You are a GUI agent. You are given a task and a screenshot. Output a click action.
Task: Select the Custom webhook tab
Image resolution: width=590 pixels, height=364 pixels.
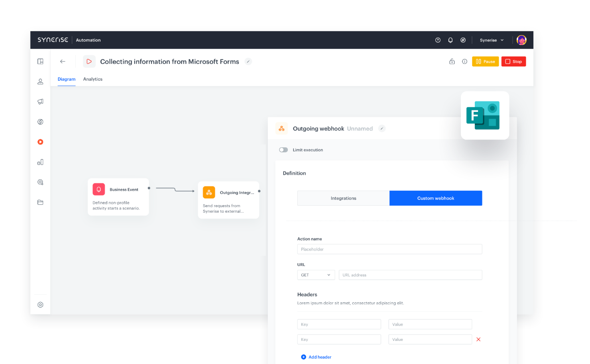[x=435, y=198]
